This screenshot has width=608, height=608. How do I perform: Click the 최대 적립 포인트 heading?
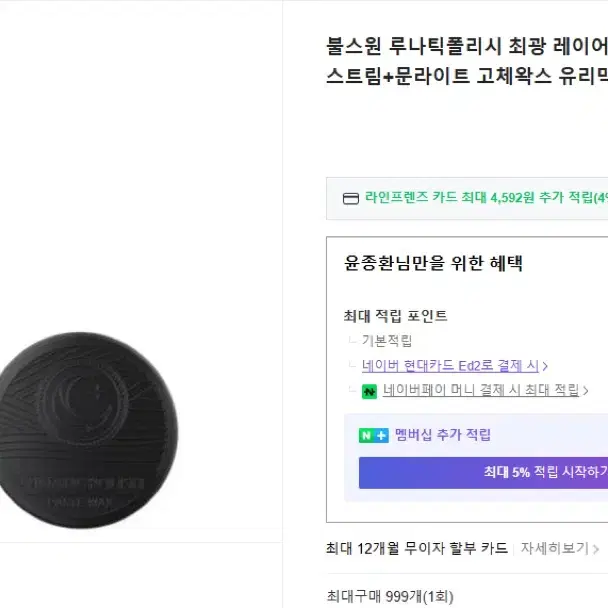[x=395, y=316]
